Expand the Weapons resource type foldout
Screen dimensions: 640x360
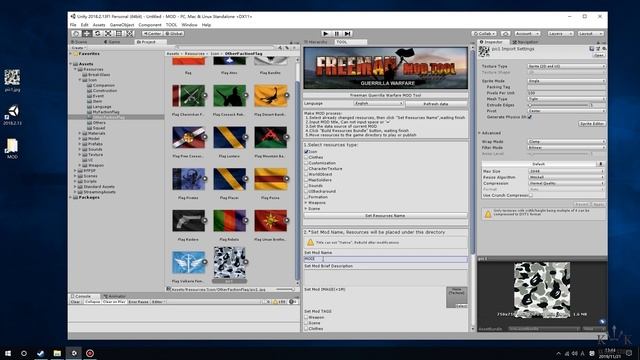click(306, 203)
